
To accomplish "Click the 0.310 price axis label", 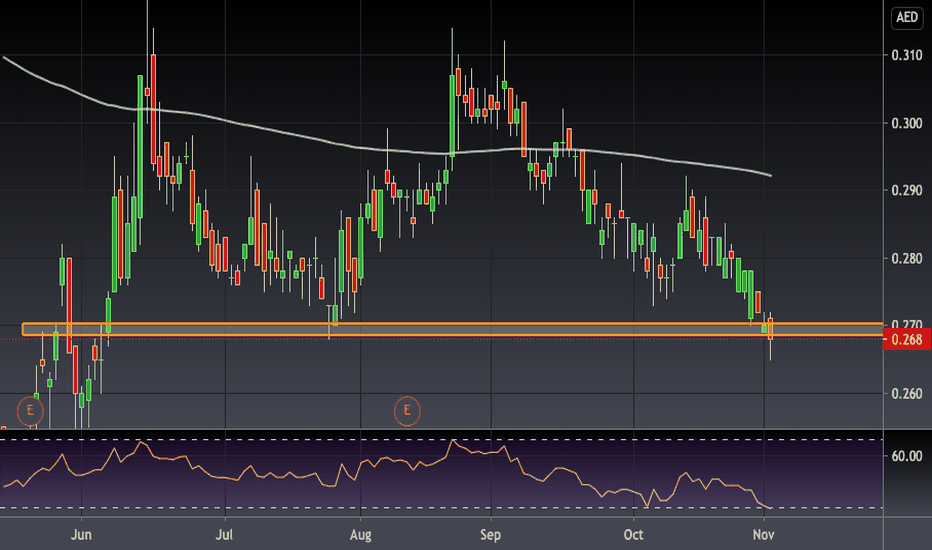I will click(906, 55).
